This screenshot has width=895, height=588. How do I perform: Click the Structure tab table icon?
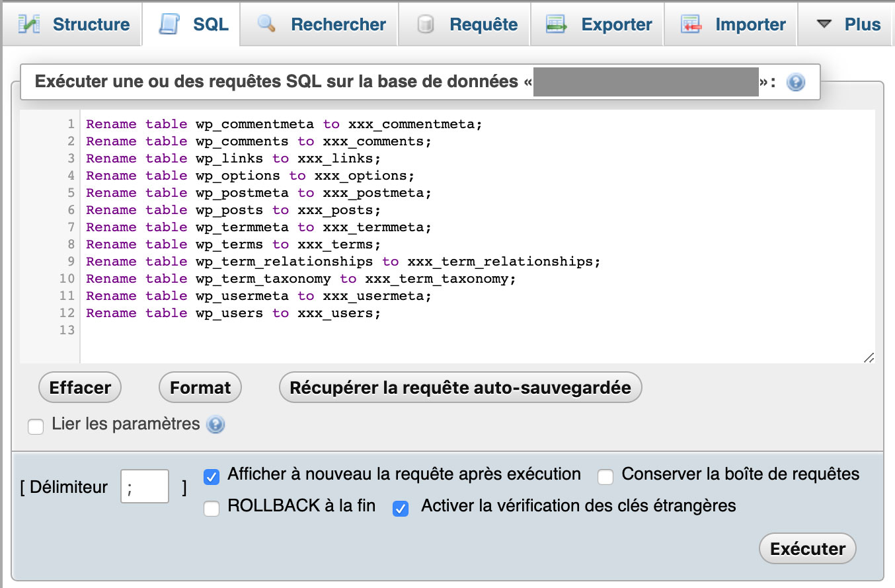click(29, 24)
